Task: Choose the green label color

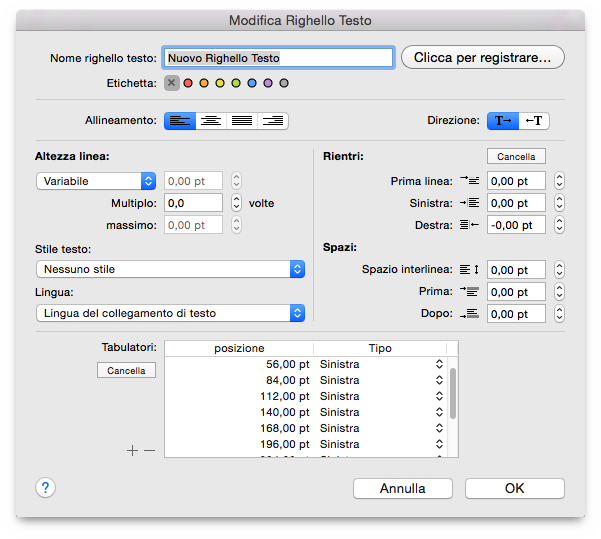Action: click(236, 83)
